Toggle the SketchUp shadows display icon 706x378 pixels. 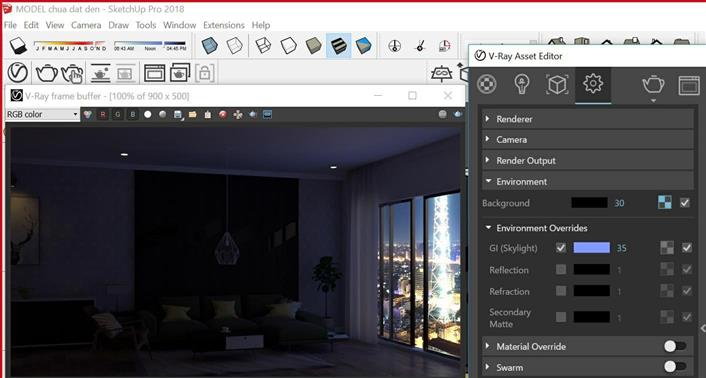(18, 46)
